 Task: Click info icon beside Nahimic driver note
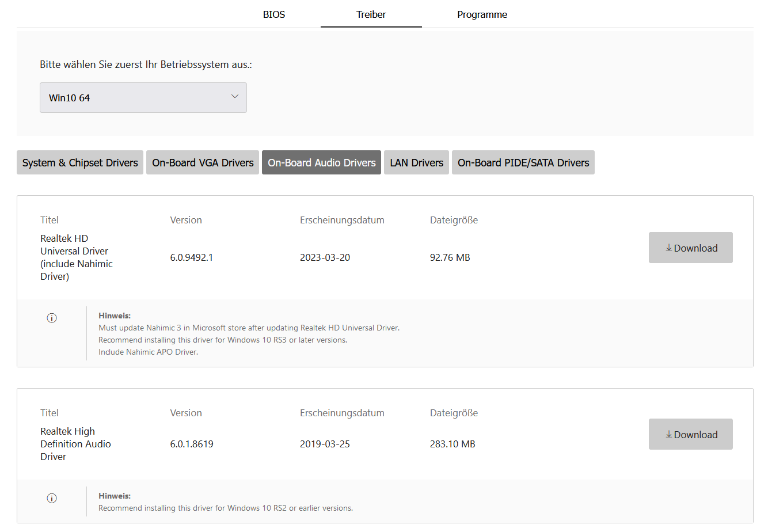(52, 318)
